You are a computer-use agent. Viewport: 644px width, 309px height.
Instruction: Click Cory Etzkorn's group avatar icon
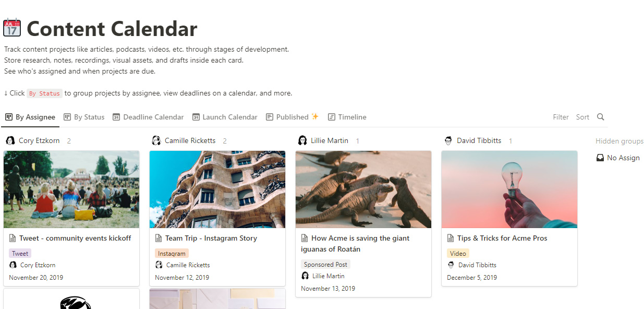10,140
